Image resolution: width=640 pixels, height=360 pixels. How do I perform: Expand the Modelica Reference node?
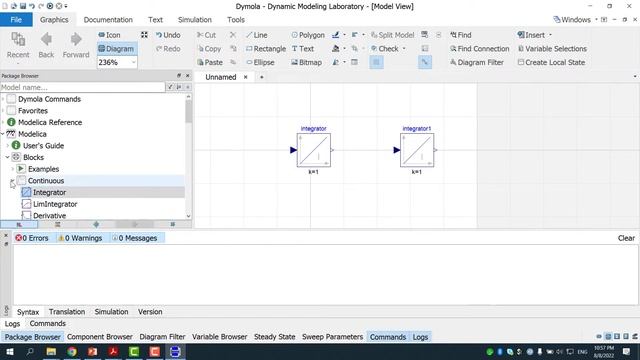point(3,122)
